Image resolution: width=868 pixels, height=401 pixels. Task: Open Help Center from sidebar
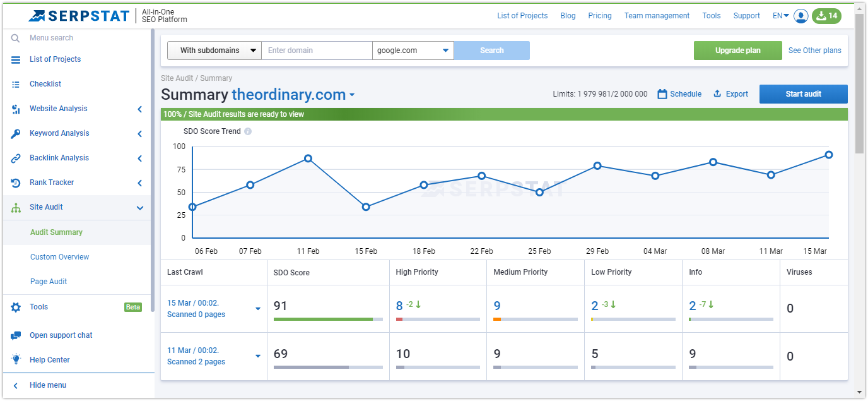(x=50, y=360)
